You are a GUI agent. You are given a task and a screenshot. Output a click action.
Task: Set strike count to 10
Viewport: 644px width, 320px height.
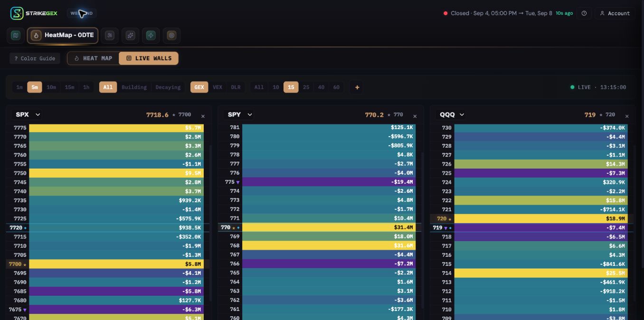click(275, 87)
